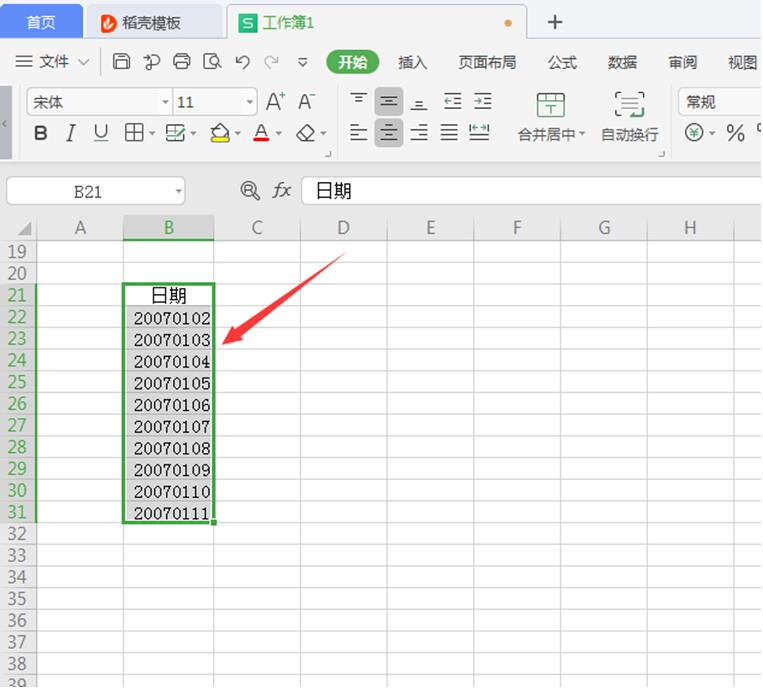Image resolution: width=763 pixels, height=689 pixels.
Task: Switch to 数据 ribbon tab
Action: (x=622, y=62)
